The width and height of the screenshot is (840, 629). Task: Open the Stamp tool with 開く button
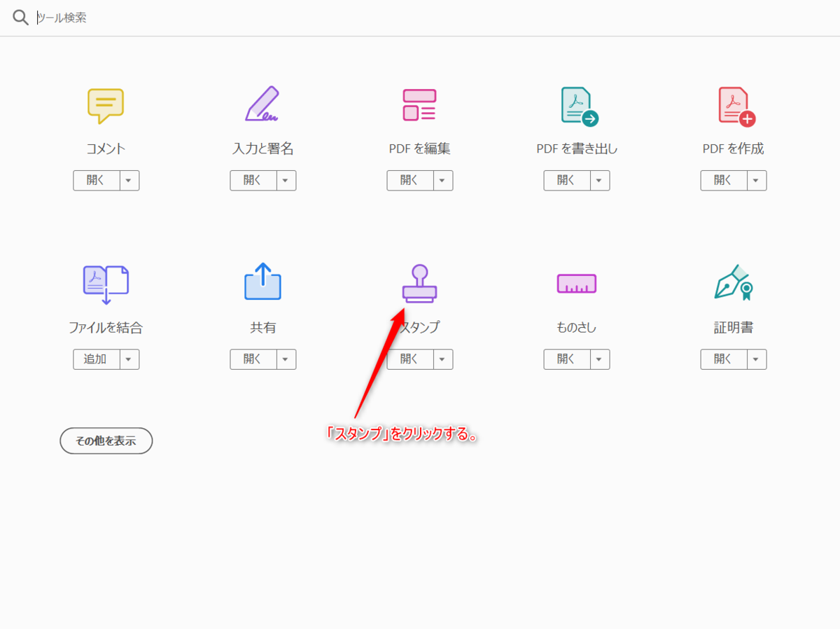pyautogui.click(x=410, y=359)
